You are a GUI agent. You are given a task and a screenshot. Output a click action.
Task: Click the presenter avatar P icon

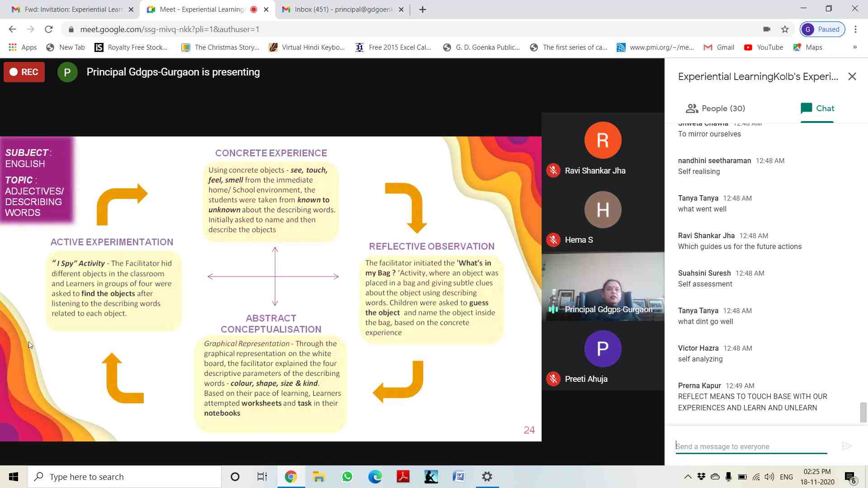(x=67, y=72)
